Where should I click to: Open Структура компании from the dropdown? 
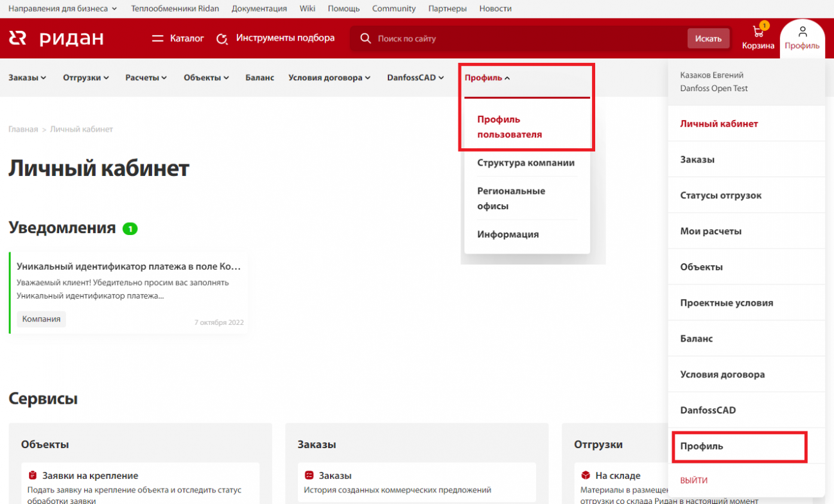[526, 162]
